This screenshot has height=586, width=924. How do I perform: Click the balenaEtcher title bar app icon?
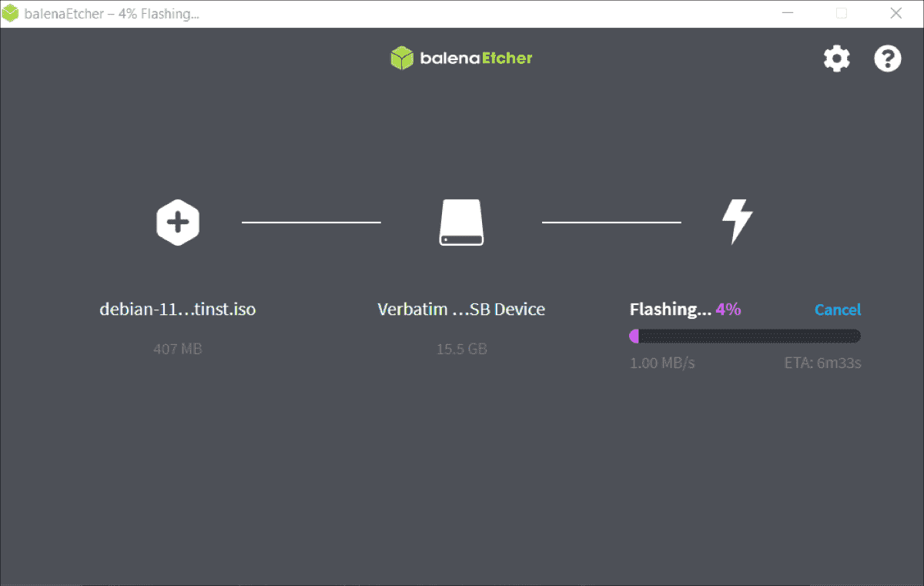(11, 14)
